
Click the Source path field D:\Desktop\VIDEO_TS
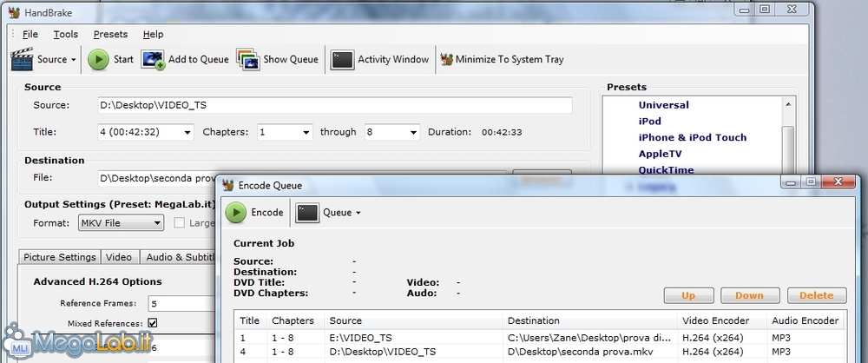point(334,105)
